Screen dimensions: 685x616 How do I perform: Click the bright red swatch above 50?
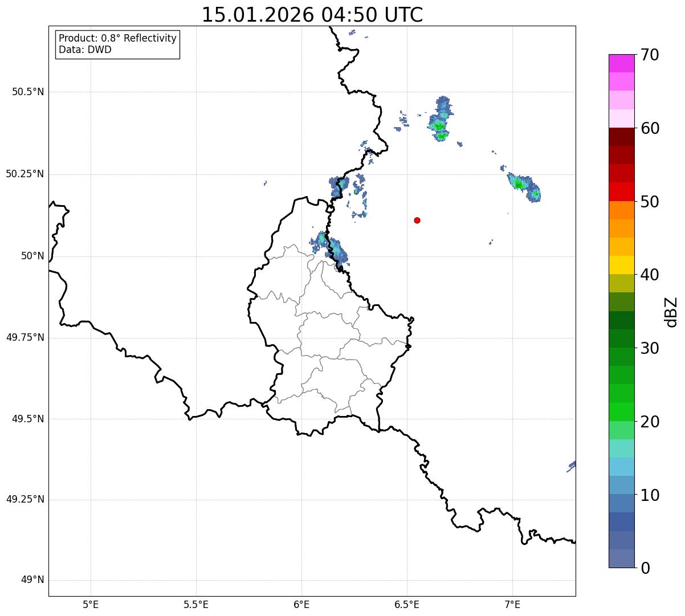[x=622, y=192]
